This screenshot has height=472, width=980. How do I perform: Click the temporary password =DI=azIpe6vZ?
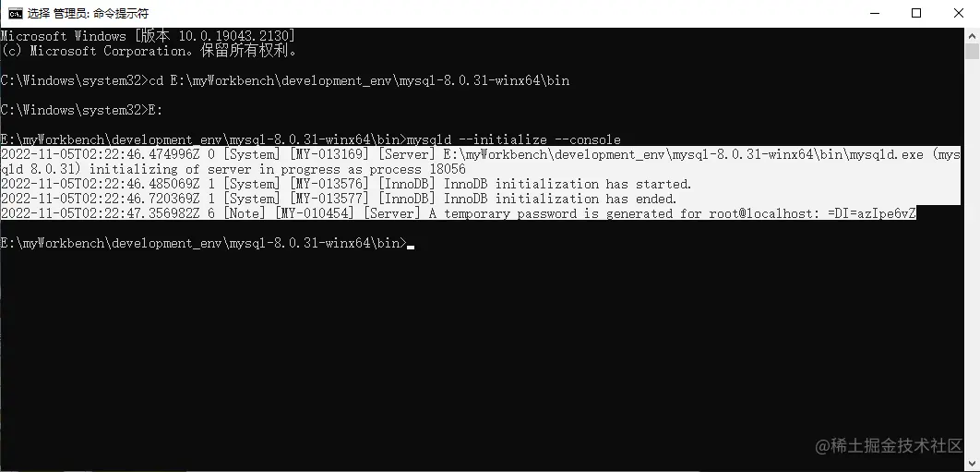coord(872,214)
